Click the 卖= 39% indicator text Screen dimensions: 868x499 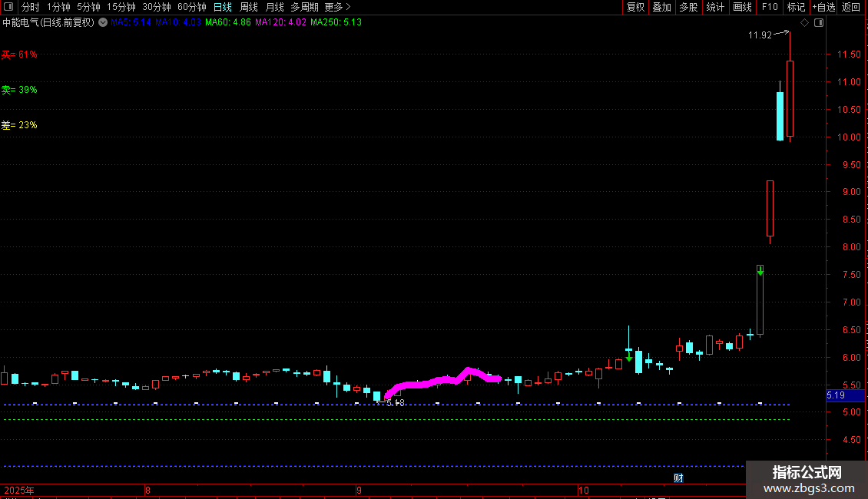click(19, 90)
